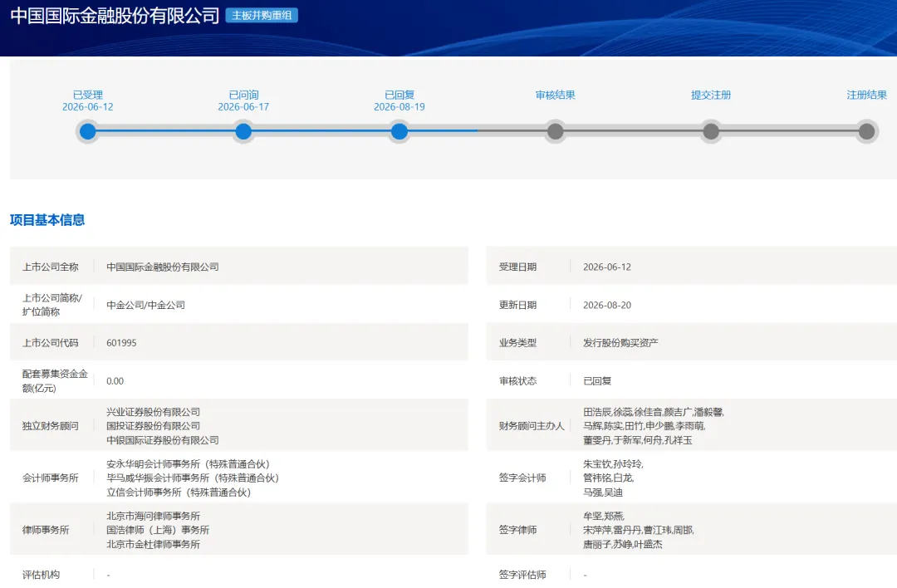Click the 提交注册 gray timeline node
The image size is (897, 588).
(x=711, y=131)
